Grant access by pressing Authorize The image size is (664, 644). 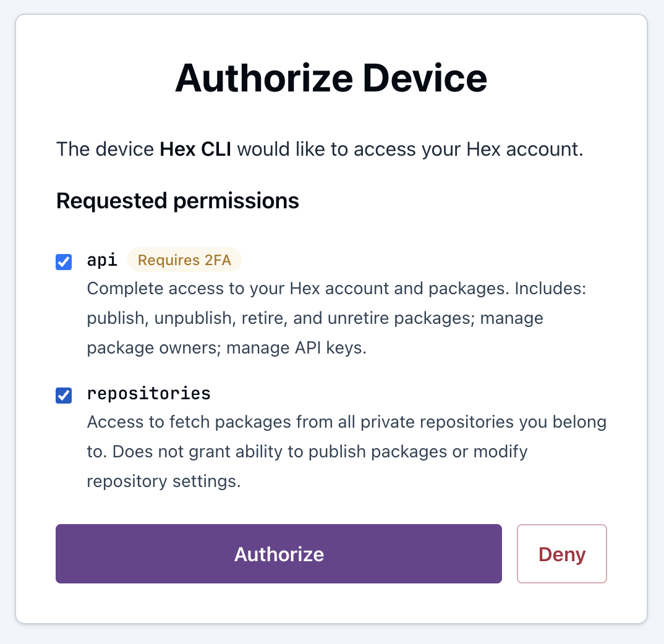tap(278, 554)
